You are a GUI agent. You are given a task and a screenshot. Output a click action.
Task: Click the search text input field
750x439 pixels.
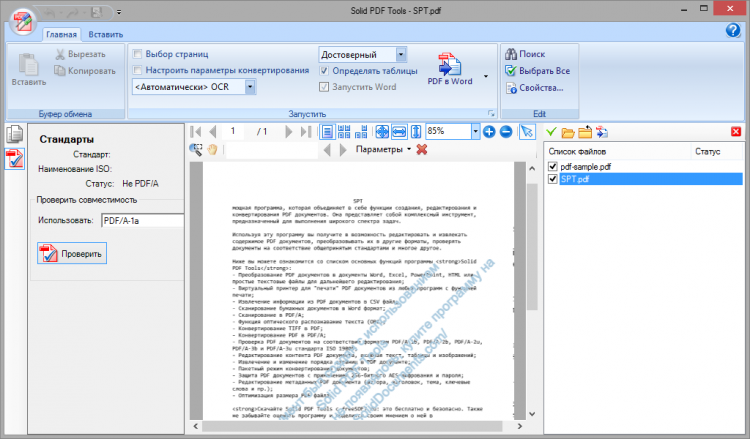tap(271, 150)
